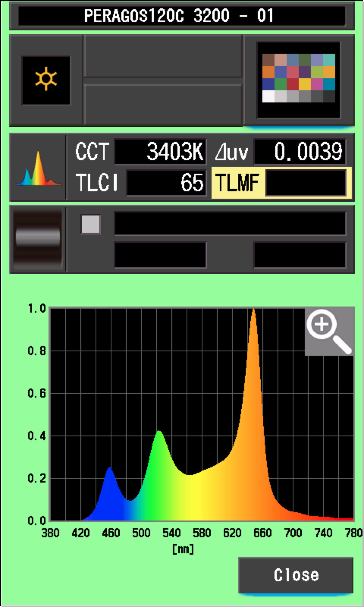Click the small black field below-left of long field

[x=160, y=255]
